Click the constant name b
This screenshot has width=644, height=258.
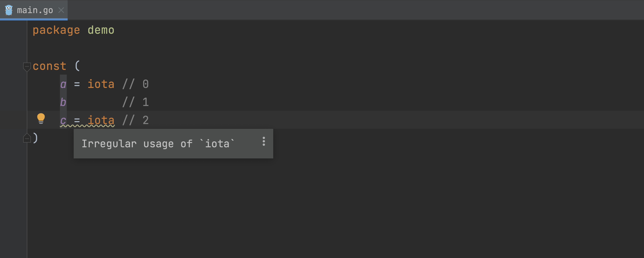click(63, 102)
